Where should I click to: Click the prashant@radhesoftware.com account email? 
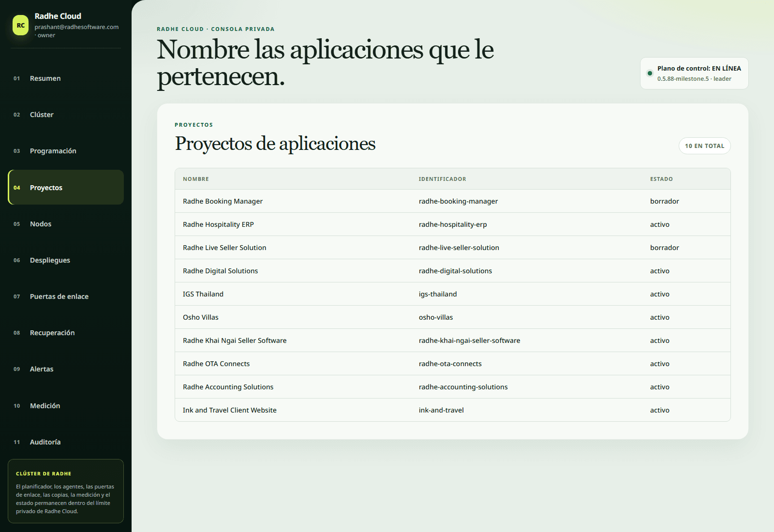[x=76, y=27]
